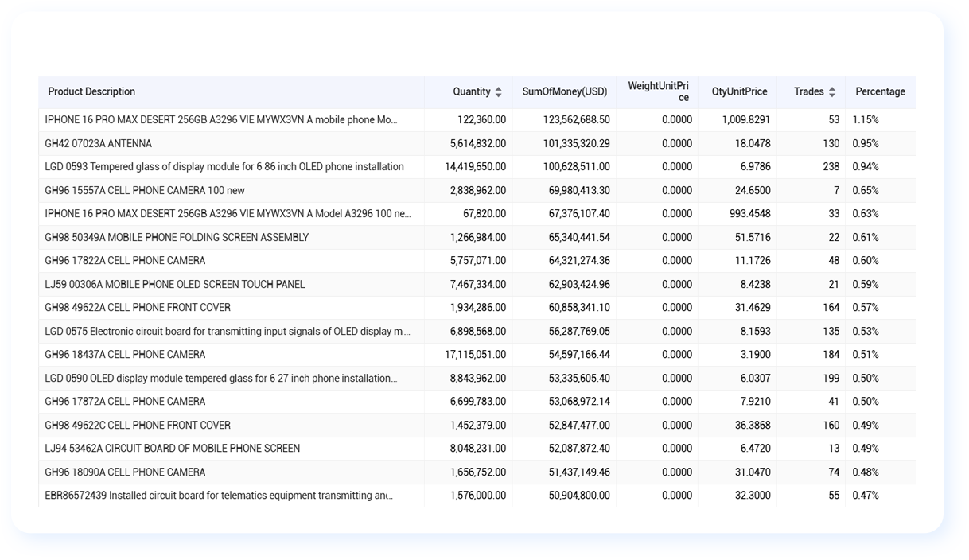This screenshot has width=969, height=560.
Task: Open first IPHONE 16 PRO MAX DESERT row
Action: (477, 120)
